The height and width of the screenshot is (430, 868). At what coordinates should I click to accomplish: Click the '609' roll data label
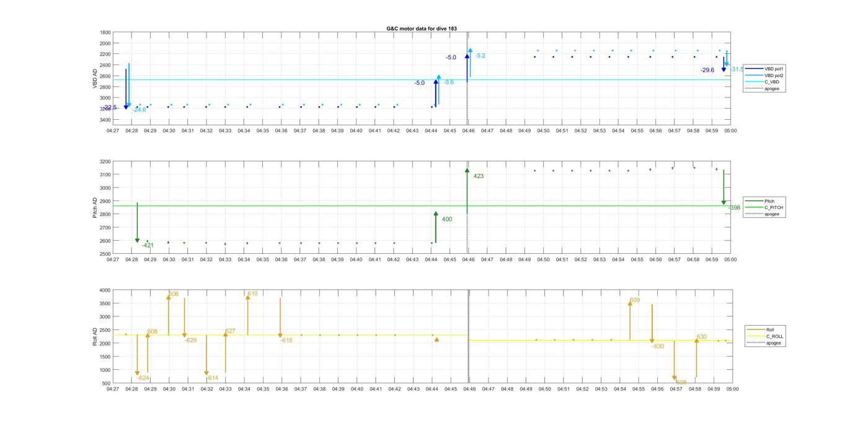635,300
